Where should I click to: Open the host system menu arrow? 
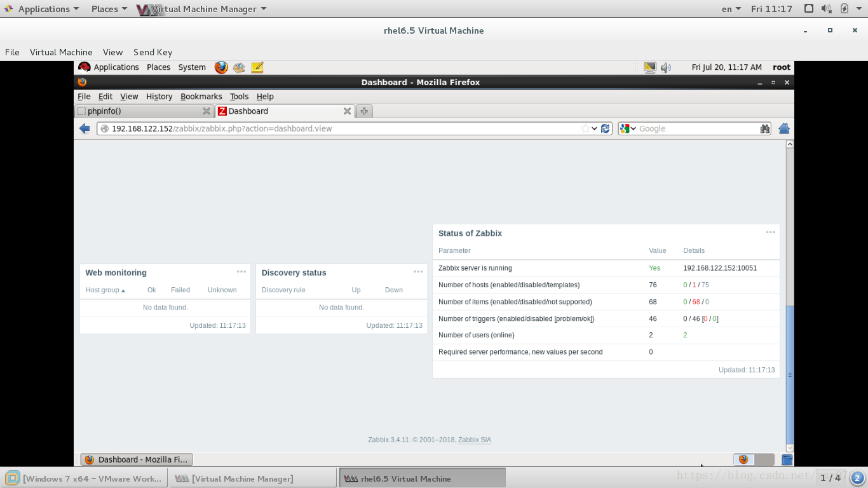(x=860, y=9)
